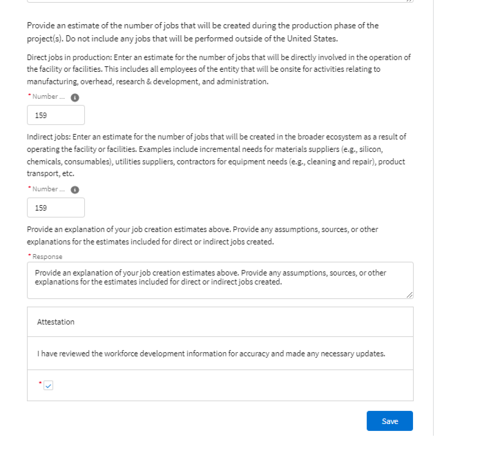
Task: Click the placeholder text within the Response box
Action: point(210,277)
